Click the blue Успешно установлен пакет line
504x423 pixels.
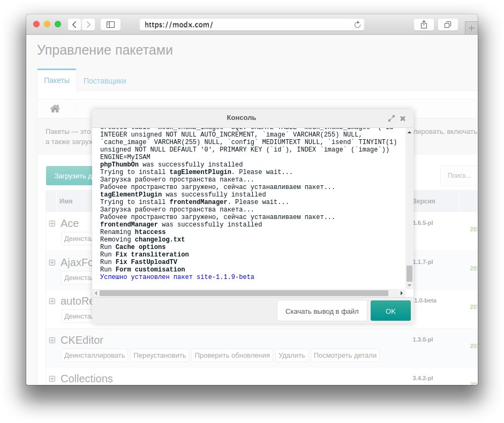tap(177, 277)
